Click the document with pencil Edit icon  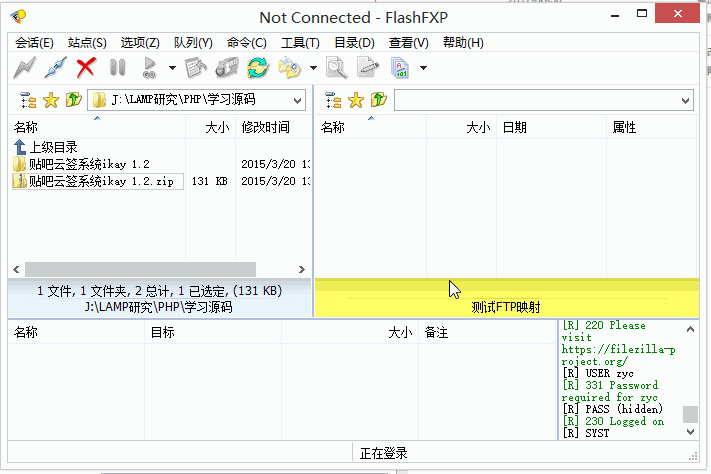click(368, 68)
